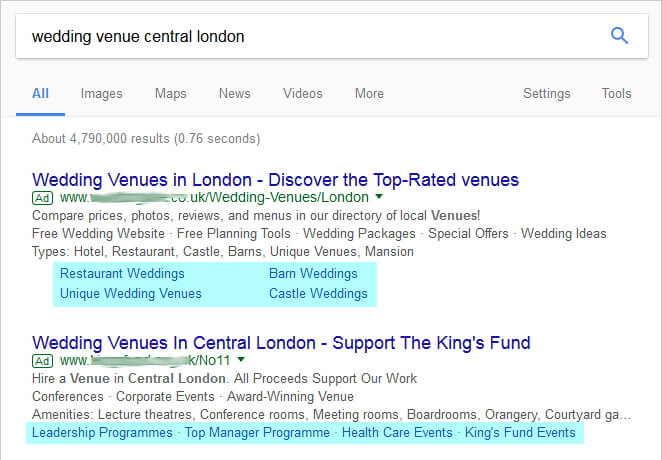Expand dropdown arrow beside Wedding-Venues/London URL
This screenshot has width=662, height=460.
pos(379,196)
